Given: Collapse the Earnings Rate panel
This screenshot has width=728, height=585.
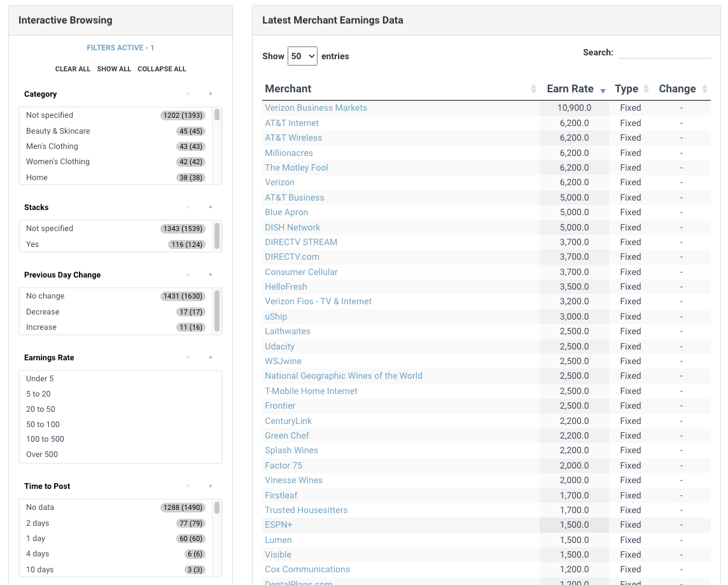Looking at the screenshot, I should pyautogui.click(x=211, y=358).
